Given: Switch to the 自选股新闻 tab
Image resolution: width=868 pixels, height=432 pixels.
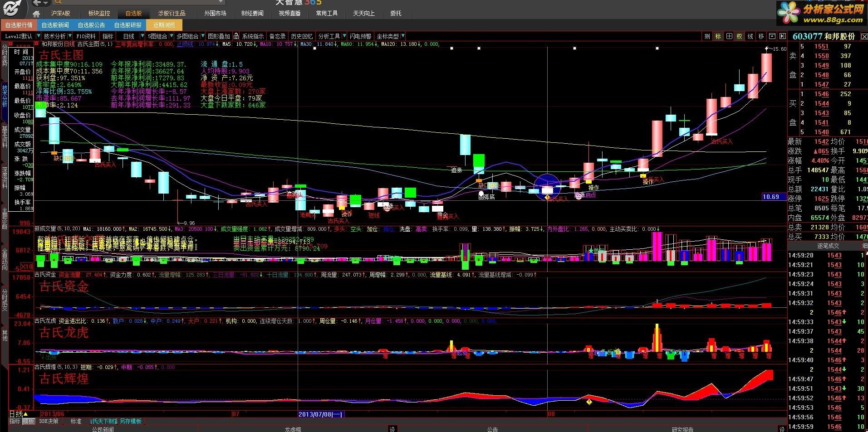Looking at the screenshot, I should pyautogui.click(x=55, y=25).
